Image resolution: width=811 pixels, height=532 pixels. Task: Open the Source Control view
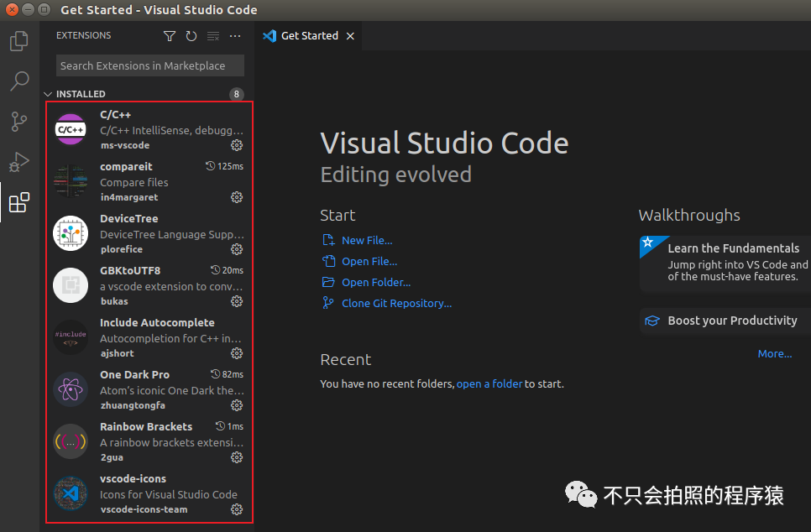(x=19, y=122)
